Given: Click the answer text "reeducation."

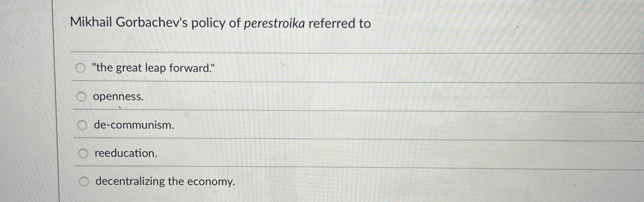Looking at the screenshot, I should point(125,153).
